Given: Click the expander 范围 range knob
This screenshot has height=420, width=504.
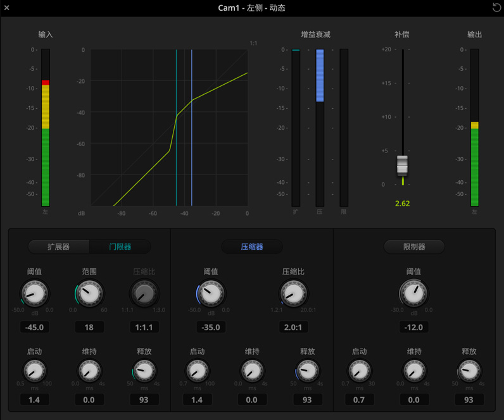Looking at the screenshot, I should [89, 293].
